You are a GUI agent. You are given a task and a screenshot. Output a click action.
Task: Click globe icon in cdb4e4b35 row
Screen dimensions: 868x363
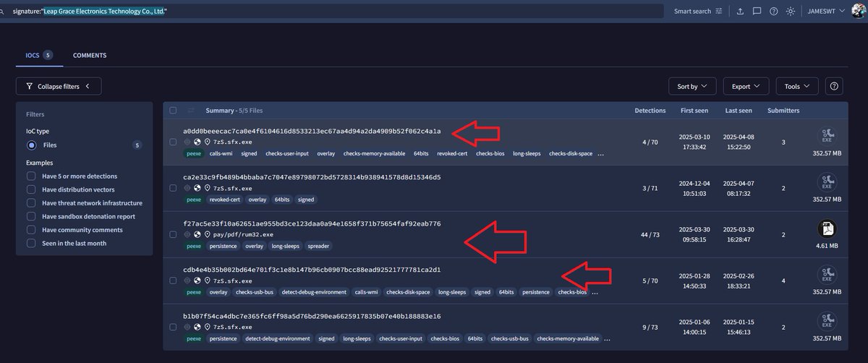197,281
